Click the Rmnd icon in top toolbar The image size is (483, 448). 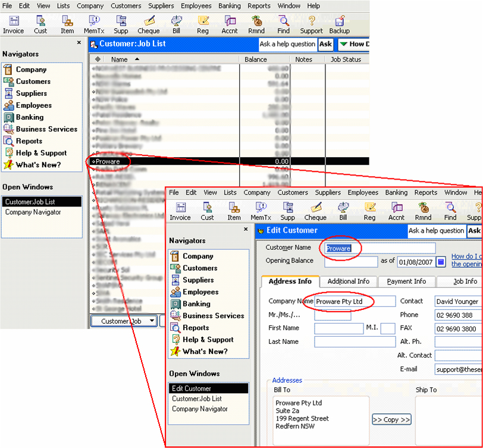click(x=257, y=24)
